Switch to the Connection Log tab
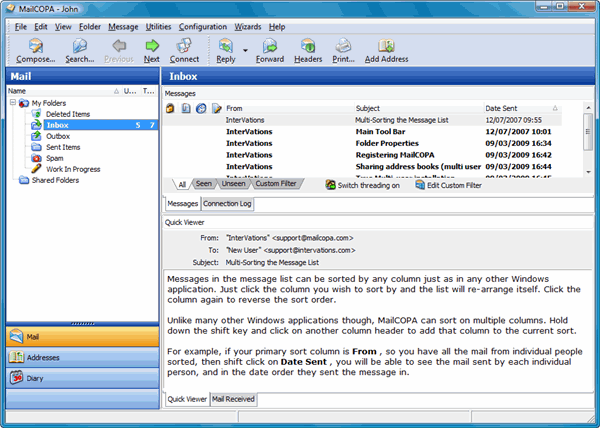This screenshot has height=428, width=600. pos(227,204)
